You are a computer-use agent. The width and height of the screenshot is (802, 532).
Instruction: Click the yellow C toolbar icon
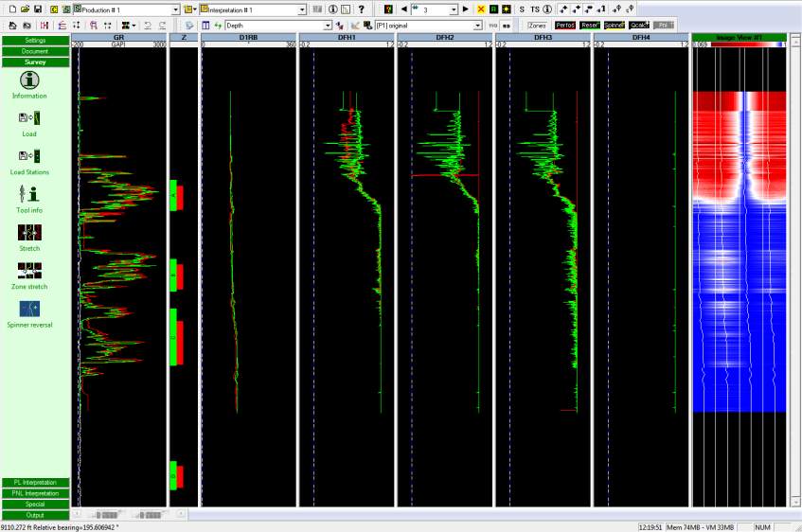[x=54, y=9]
